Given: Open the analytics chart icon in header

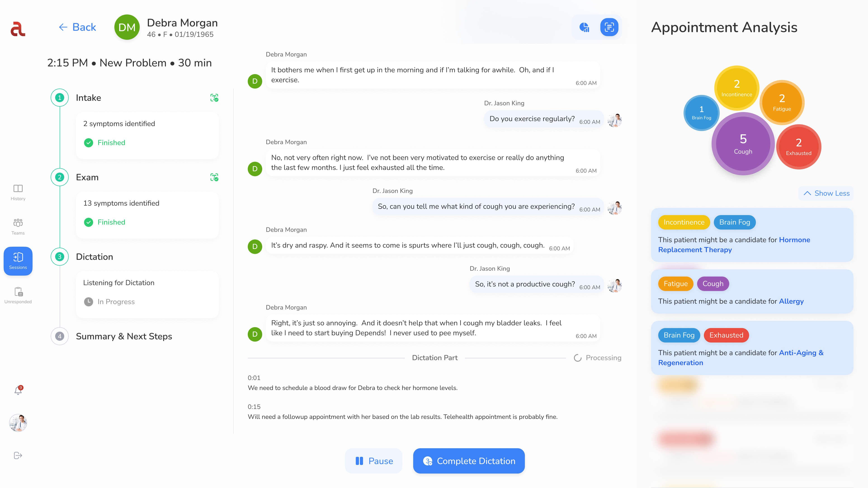Looking at the screenshot, I should (584, 27).
